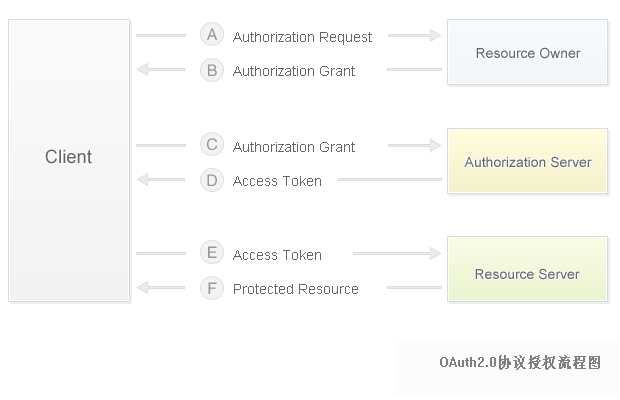Select the Client box
The height and width of the screenshot is (400, 620).
tap(69, 159)
